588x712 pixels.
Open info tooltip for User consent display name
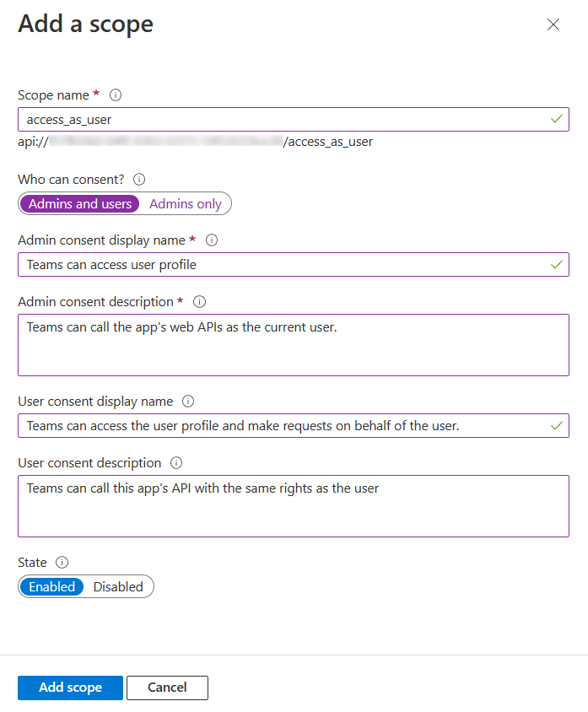[187, 401]
